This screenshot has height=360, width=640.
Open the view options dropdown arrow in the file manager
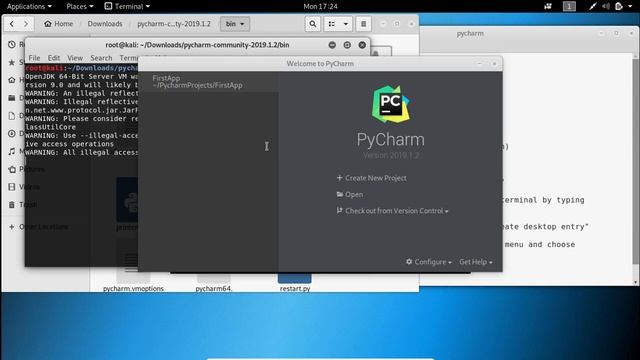(x=346, y=24)
